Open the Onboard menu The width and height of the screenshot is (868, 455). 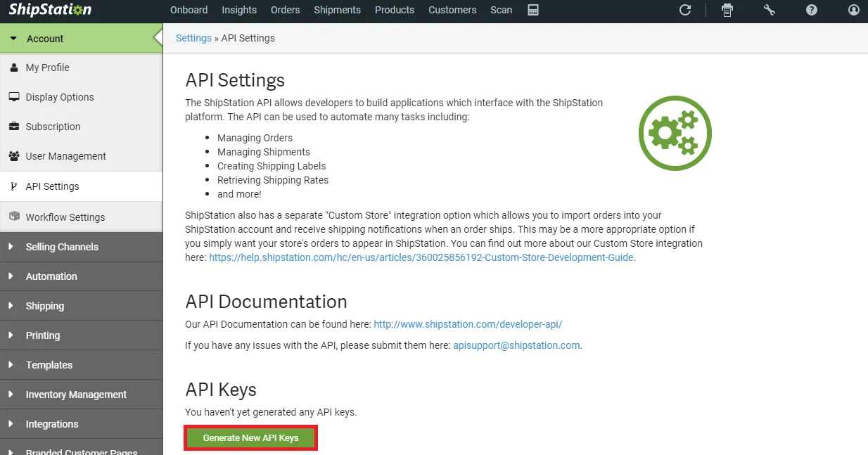(189, 10)
